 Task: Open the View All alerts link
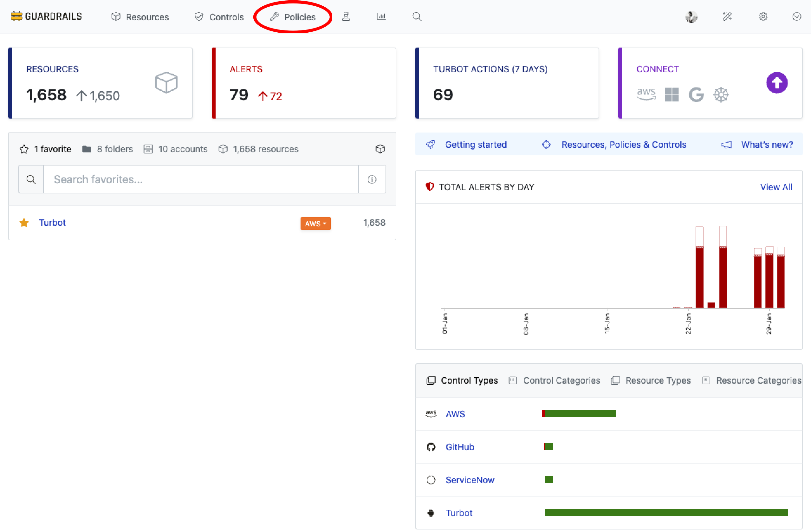coord(776,187)
